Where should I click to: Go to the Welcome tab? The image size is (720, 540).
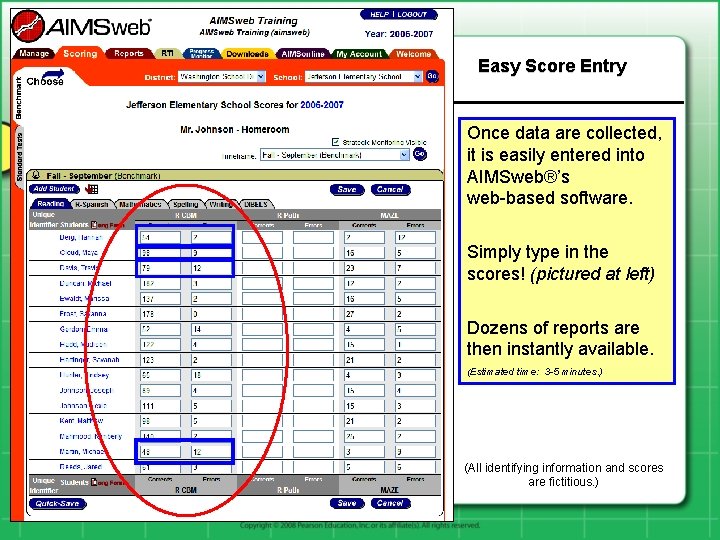tap(413, 54)
